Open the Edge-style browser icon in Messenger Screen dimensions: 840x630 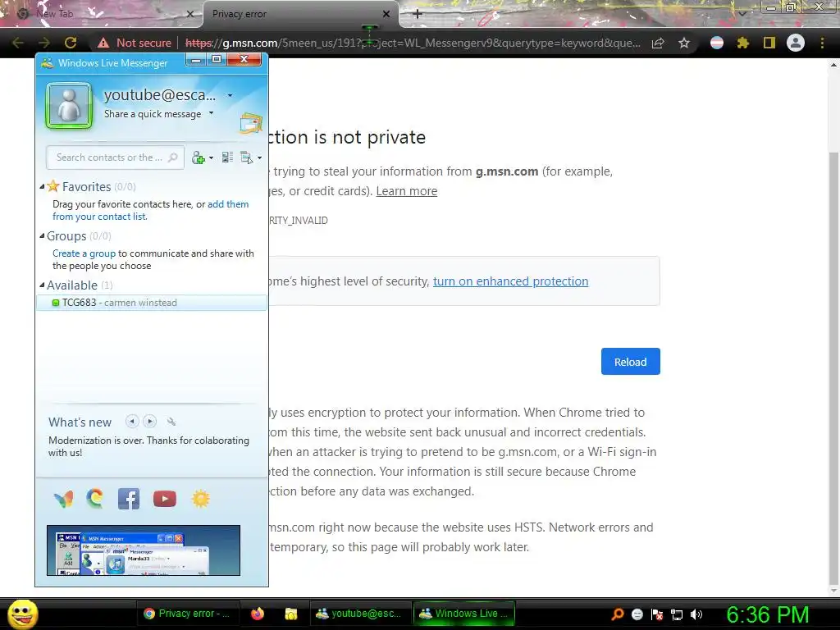coord(95,498)
